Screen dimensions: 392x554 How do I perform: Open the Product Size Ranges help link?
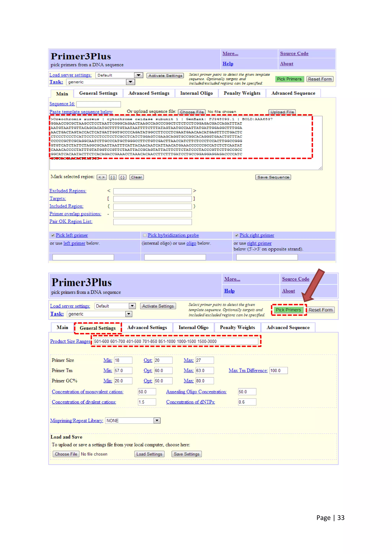coord(70,341)
